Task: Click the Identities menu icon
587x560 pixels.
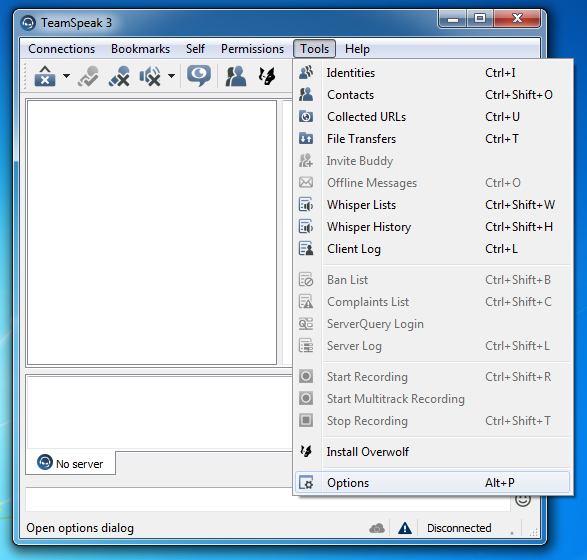Action: (x=306, y=72)
